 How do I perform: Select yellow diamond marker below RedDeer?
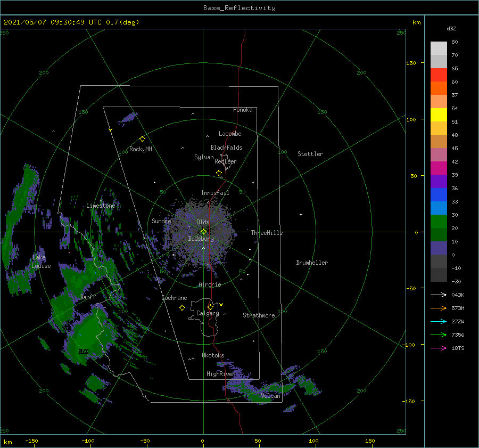point(219,173)
